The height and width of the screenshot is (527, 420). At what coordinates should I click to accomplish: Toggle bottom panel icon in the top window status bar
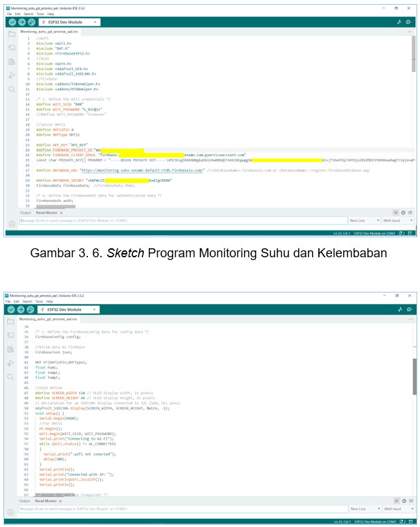tap(410, 233)
